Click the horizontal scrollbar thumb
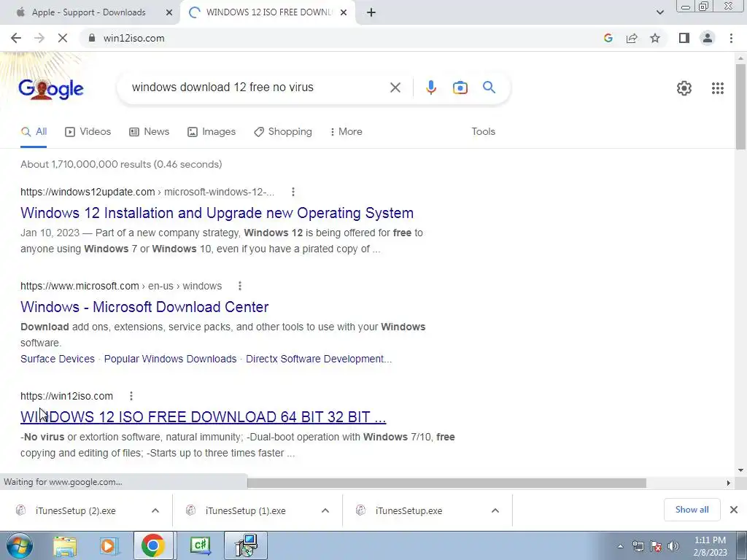 [446, 483]
